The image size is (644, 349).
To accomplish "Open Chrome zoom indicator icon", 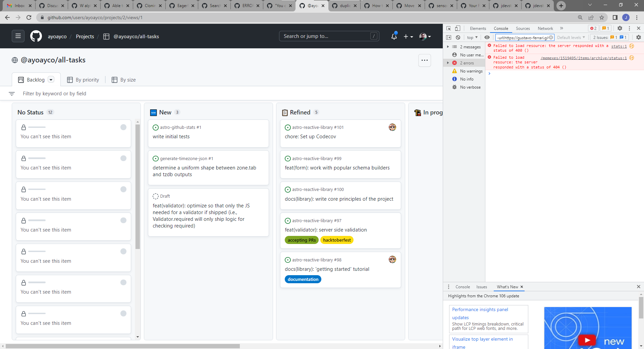I will tap(580, 17).
